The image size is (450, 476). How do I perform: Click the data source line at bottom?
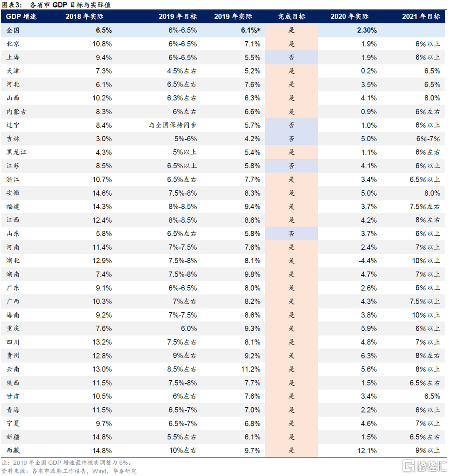coord(69,471)
